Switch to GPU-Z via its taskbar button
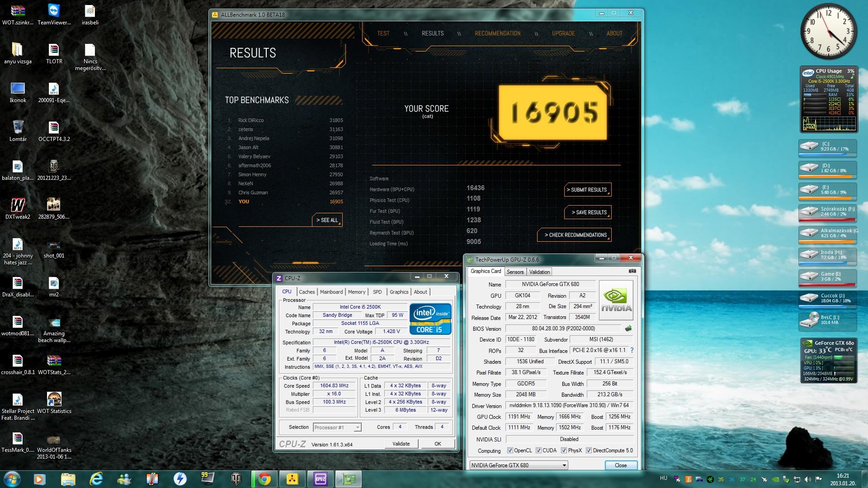Viewport: 868px width, 488px height. 348,479
